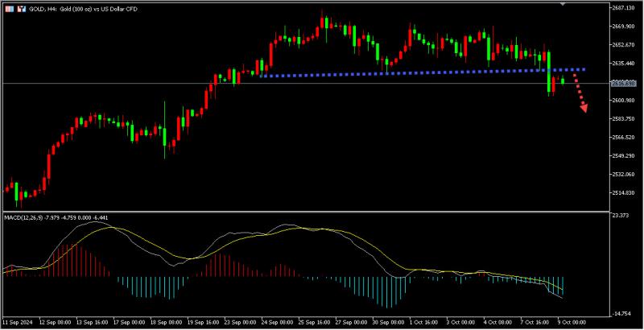This screenshot has height=330, width=644.
Task: Click the grid-style icon before the chart title
Action: 9,9
